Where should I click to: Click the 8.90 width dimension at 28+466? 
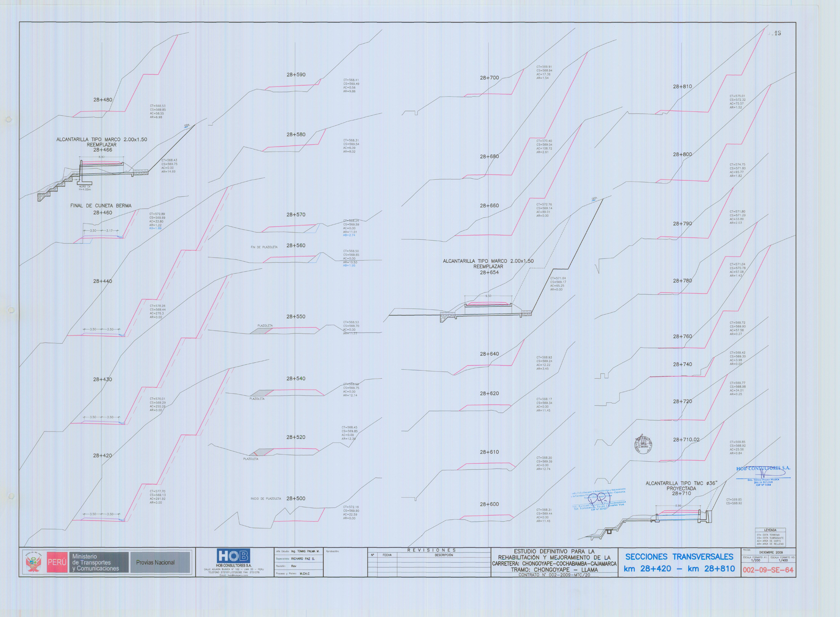click(102, 157)
